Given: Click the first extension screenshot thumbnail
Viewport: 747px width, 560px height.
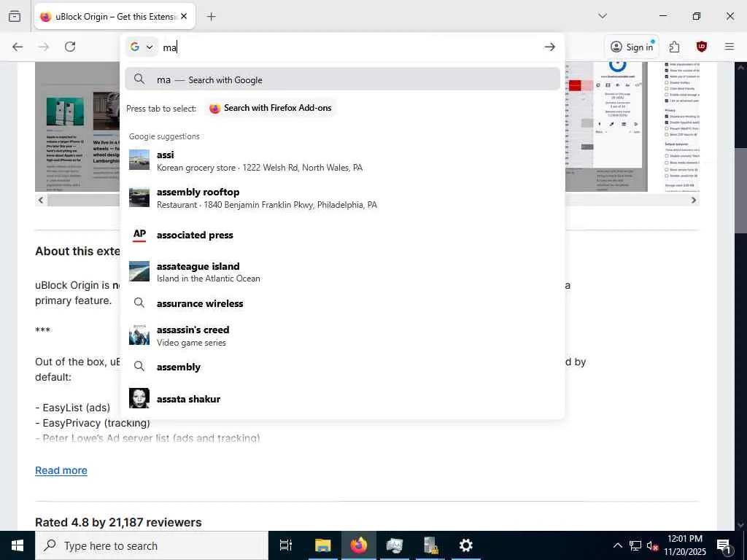Looking at the screenshot, I should (x=77, y=127).
